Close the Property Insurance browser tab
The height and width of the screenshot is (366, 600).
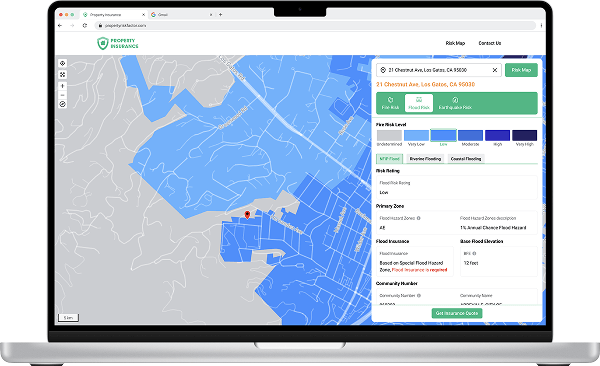point(143,15)
